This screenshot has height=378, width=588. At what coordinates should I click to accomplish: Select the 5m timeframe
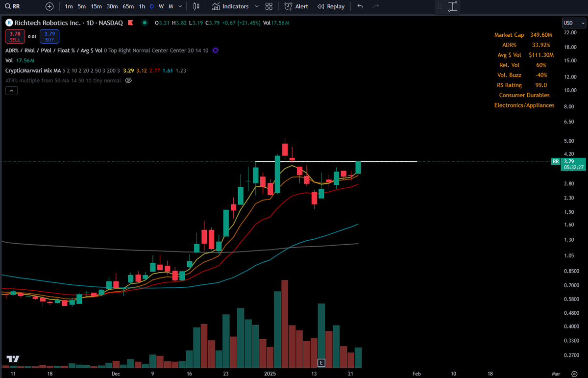point(82,6)
